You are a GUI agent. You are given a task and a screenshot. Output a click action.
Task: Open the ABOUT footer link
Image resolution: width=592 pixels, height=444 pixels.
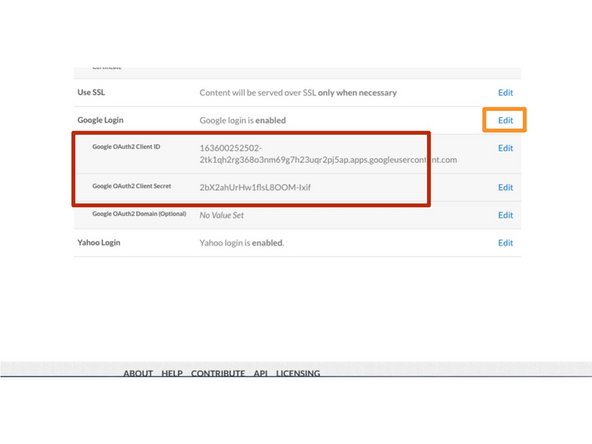tap(138, 373)
